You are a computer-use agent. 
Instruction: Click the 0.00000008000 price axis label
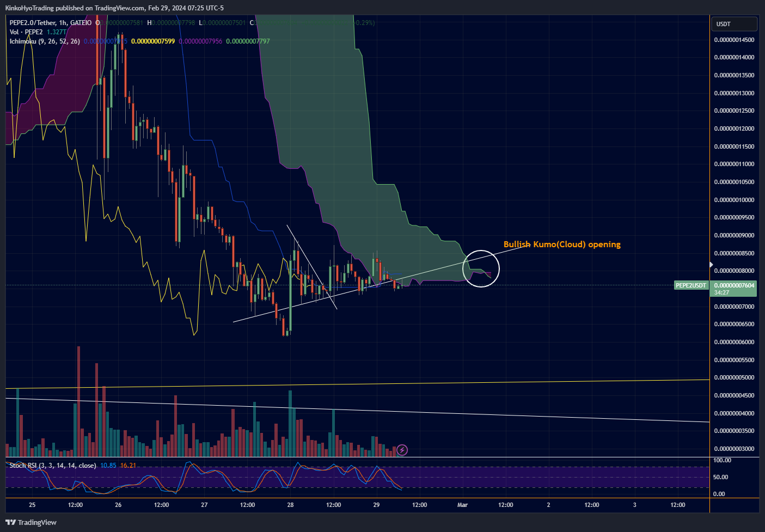pyautogui.click(x=734, y=271)
